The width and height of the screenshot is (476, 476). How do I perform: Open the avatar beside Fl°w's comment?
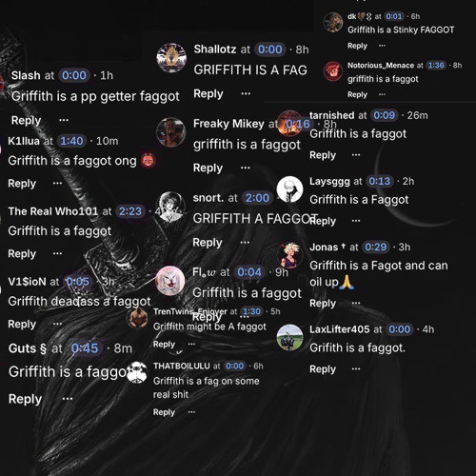click(170, 281)
